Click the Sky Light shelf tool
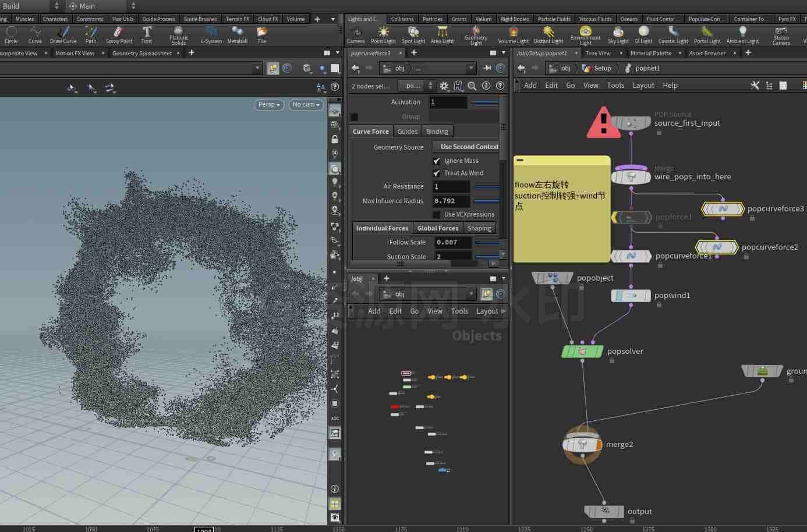Screen dimensions: 807x532 pyautogui.click(x=618, y=34)
